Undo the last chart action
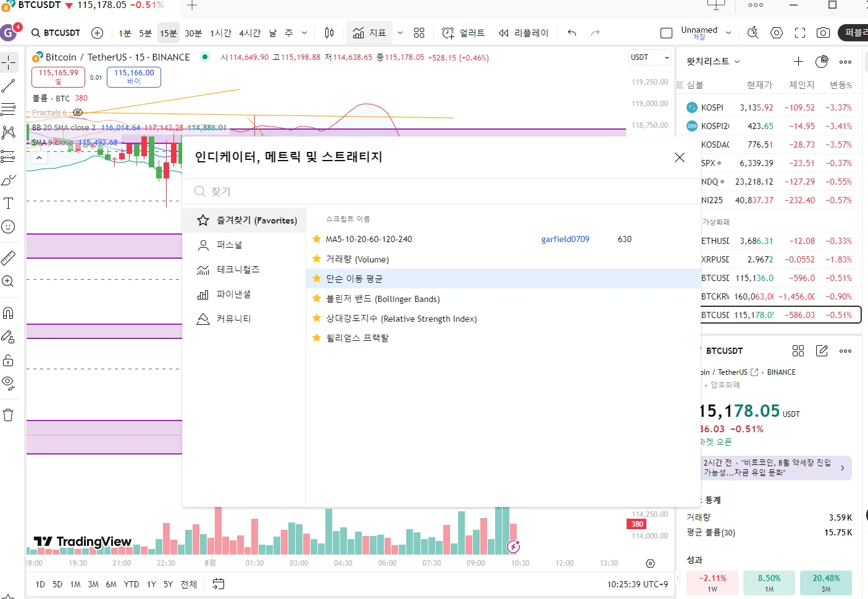The width and height of the screenshot is (868, 599). (572, 33)
